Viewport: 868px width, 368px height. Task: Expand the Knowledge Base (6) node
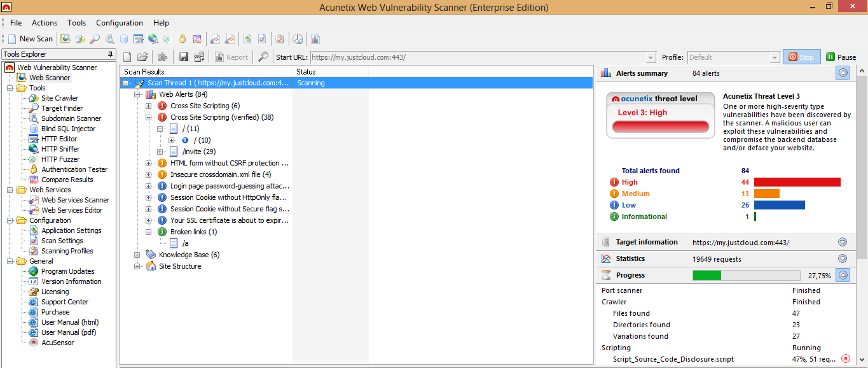pyautogui.click(x=137, y=255)
